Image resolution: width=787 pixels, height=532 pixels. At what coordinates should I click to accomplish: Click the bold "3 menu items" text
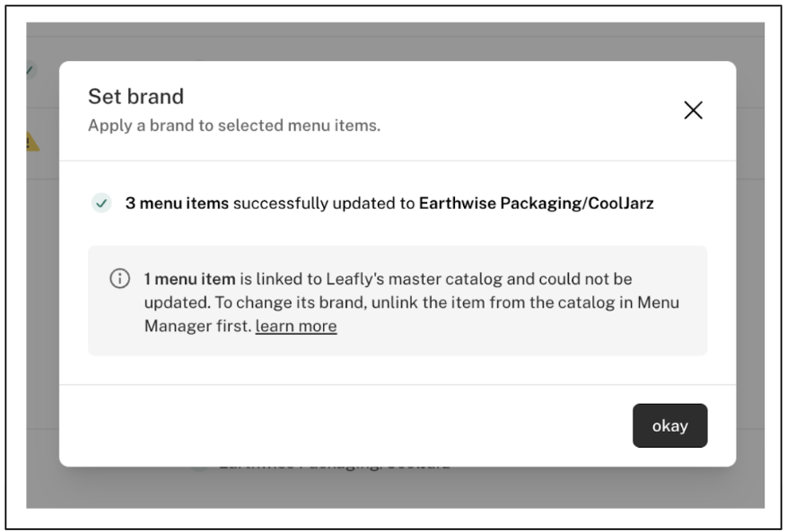(x=177, y=204)
